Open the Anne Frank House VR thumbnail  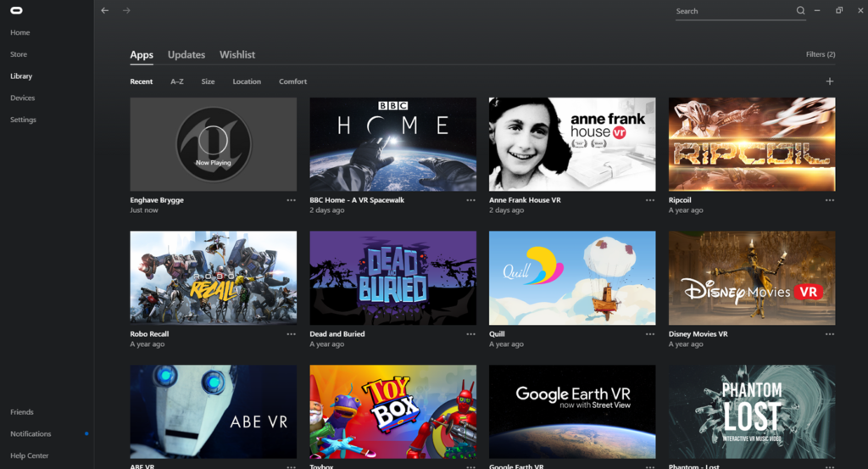[572, 144]
